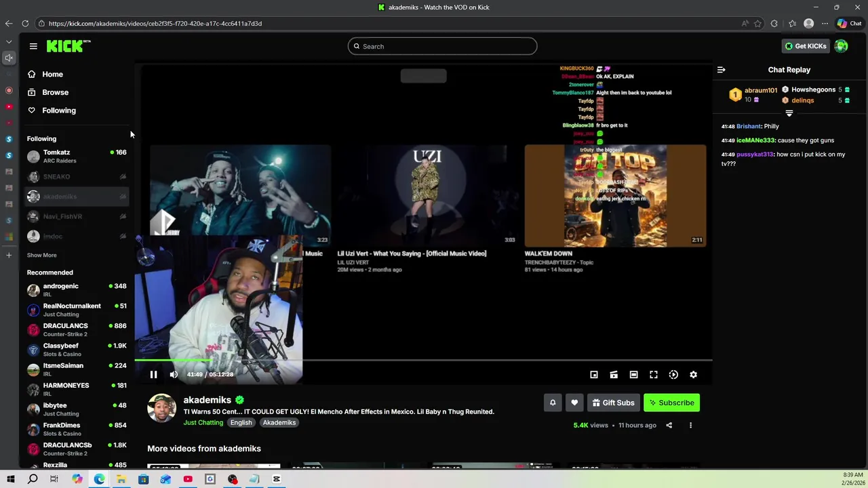Screen dimensions: 868x488
Task: Open the playback speed control
Action: tap(673, 374)
